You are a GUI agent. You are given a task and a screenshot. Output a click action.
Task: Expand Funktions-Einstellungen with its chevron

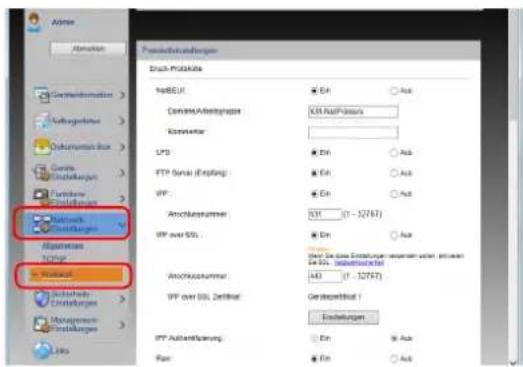coord(122,199)
